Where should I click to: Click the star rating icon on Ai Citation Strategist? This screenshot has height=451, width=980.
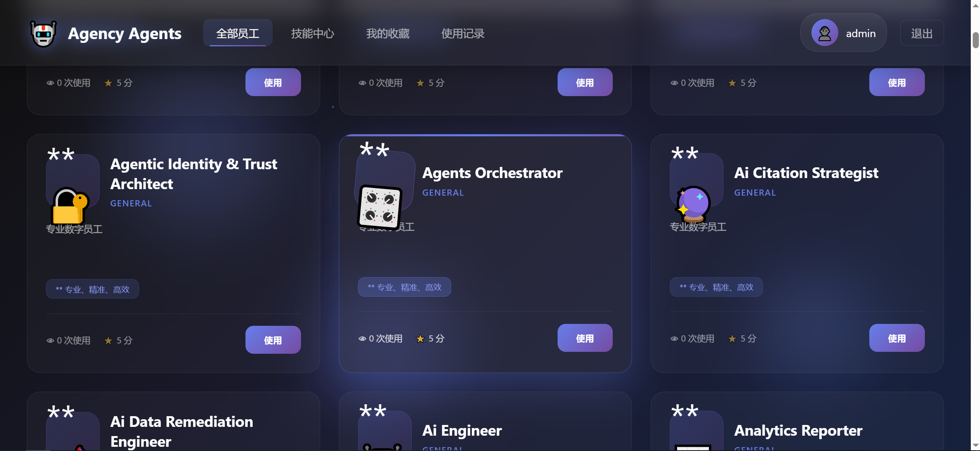coord(732,339)
